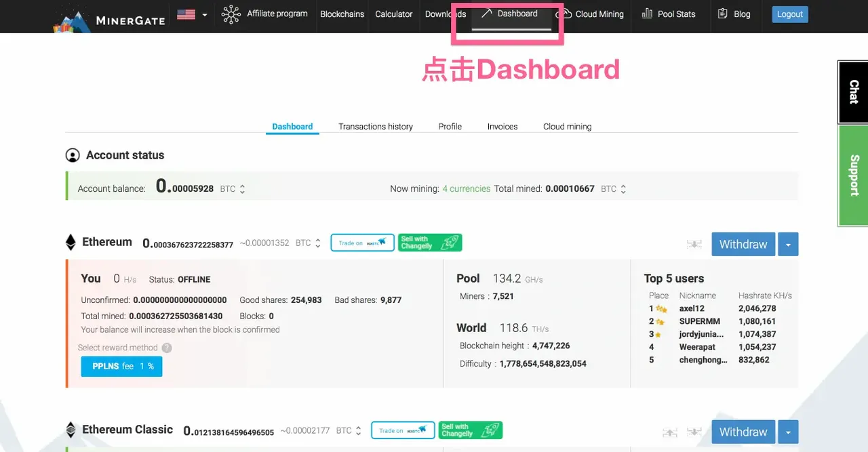Viewport: 868px width, 452px height.
Task: Switch to the Dashboard sub-tab
Action: coord(292,127)
